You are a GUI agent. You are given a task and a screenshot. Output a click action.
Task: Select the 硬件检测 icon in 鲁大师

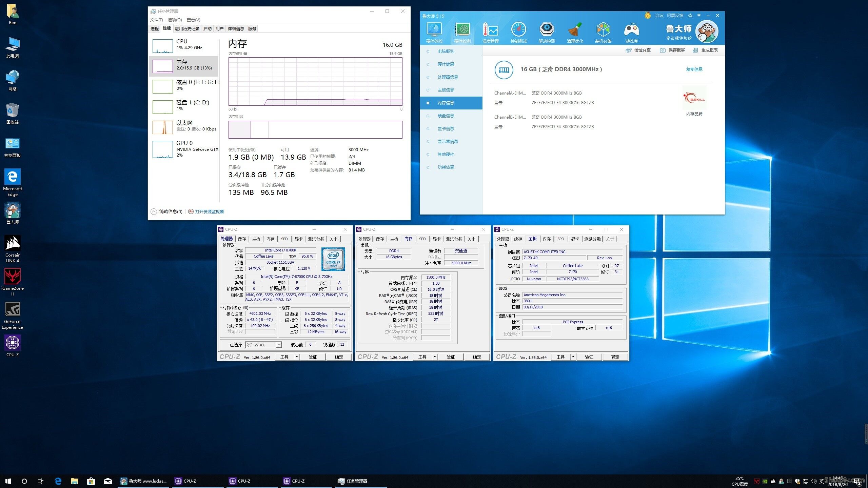tap(462, 32)
